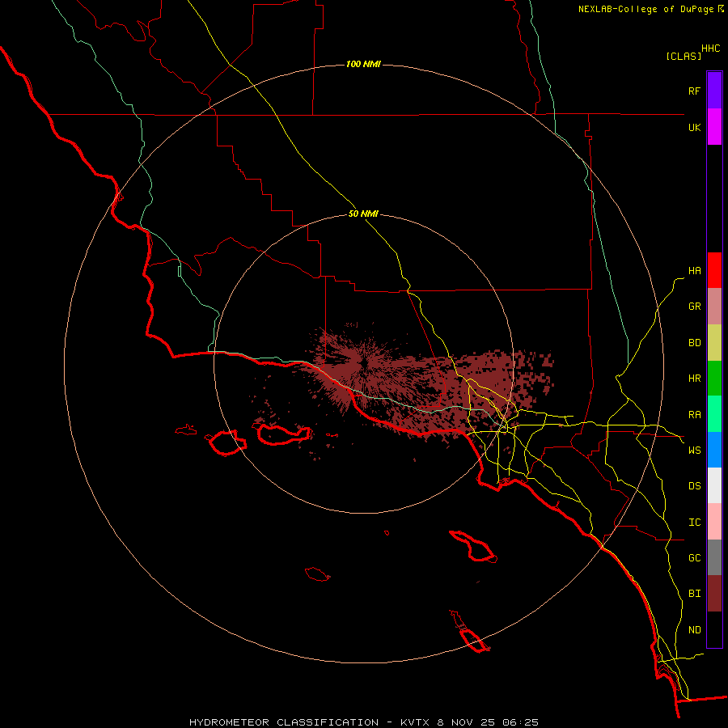
Task: Select the BD yellow legend swatch
Action: point(714,343)
